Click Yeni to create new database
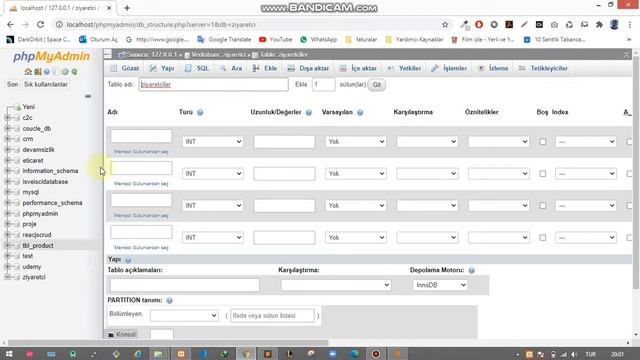 pos(29,107)
